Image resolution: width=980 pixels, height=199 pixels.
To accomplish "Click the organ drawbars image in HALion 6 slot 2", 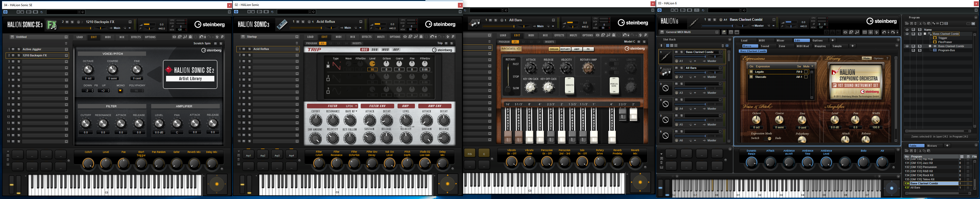I will [x=665, y=72].
